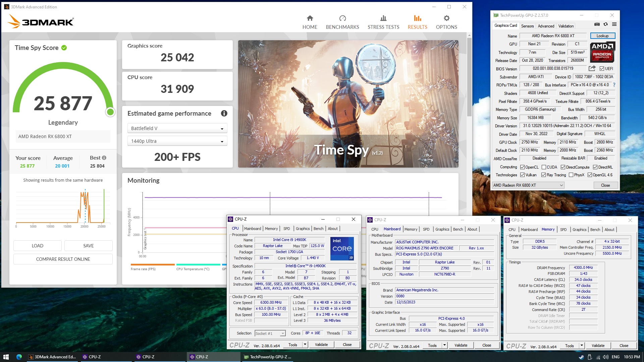Click the Steam tray icon
This screenshot has height=362, width=644.
pyautogui.click(x=581, y=357)
